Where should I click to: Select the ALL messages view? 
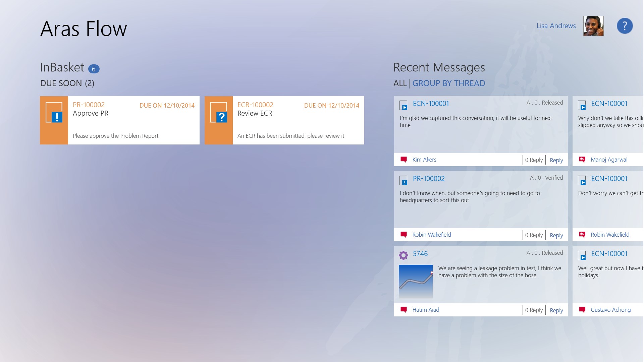(x=400, y=83)
